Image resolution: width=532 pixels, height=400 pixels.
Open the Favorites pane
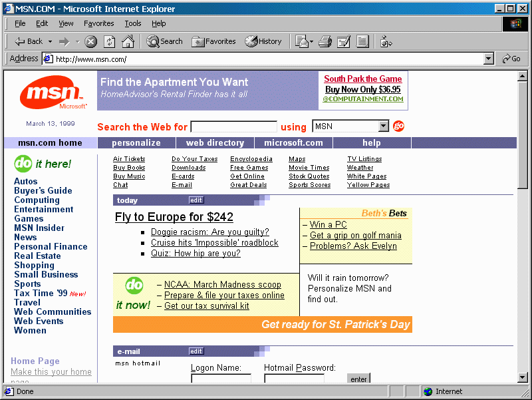click(x=214, y=41)
